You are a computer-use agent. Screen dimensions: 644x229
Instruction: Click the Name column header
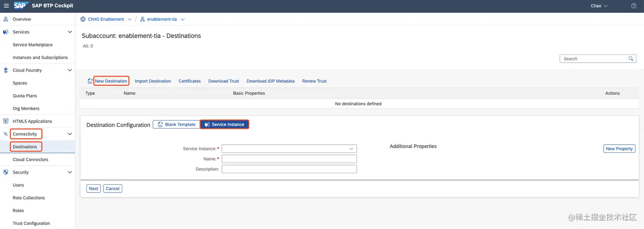coord(129,93)
